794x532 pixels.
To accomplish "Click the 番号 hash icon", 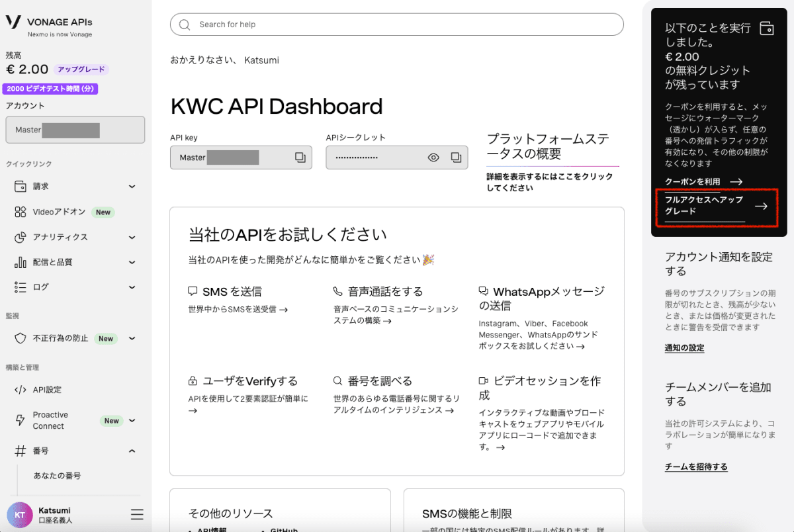I will 21,451.
